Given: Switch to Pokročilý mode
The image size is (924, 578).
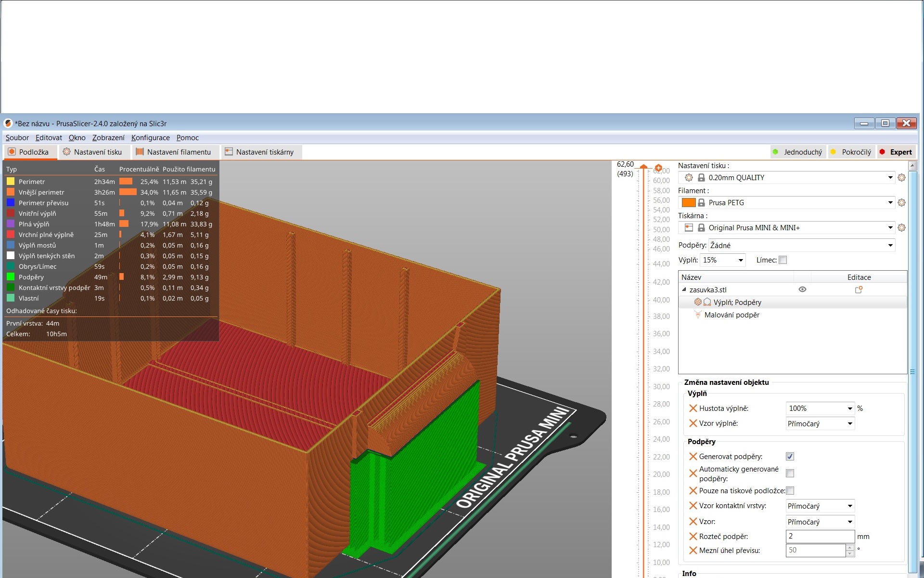Looking at the screenshot, I should point(851,152).
